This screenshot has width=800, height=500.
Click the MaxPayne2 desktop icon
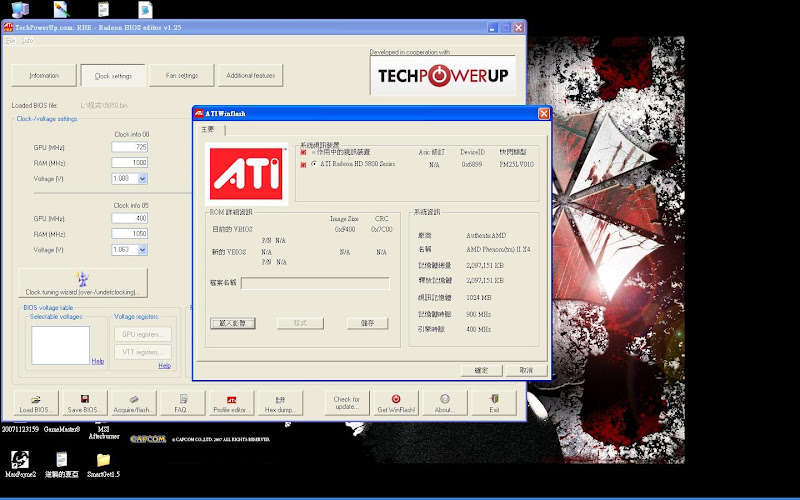tap(20, 464)
